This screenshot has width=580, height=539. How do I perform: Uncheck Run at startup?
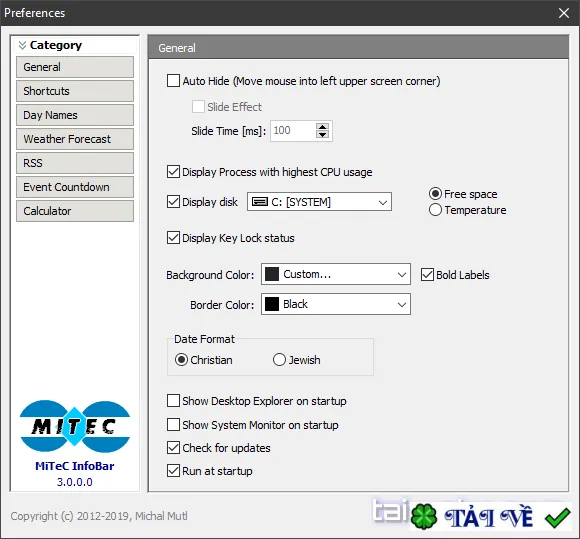point(173,471)
